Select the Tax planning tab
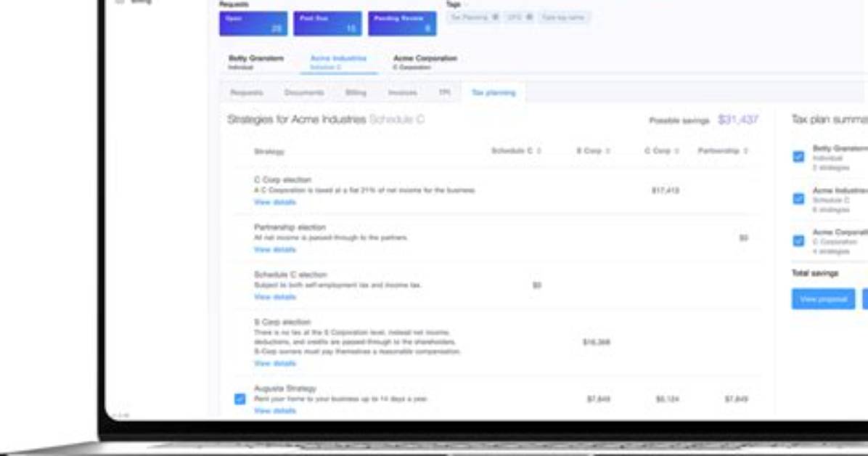868x456 pixels. pos(494,92)
